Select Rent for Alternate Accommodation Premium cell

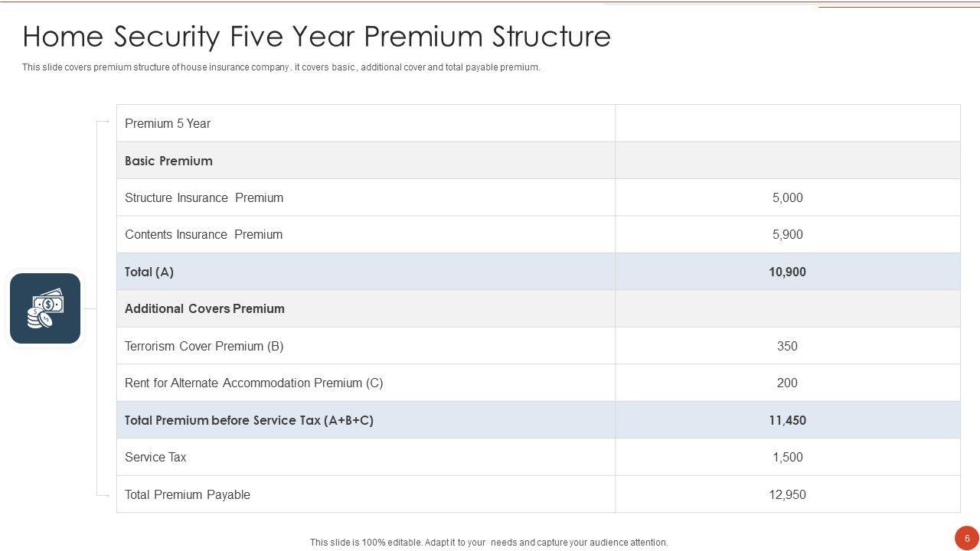tap(253, 383)
